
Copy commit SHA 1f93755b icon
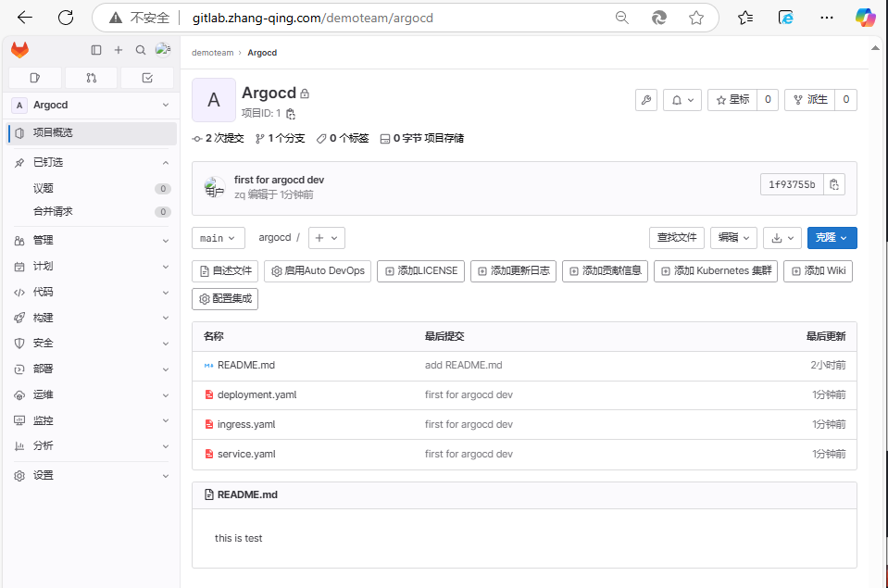pos(834,184)
